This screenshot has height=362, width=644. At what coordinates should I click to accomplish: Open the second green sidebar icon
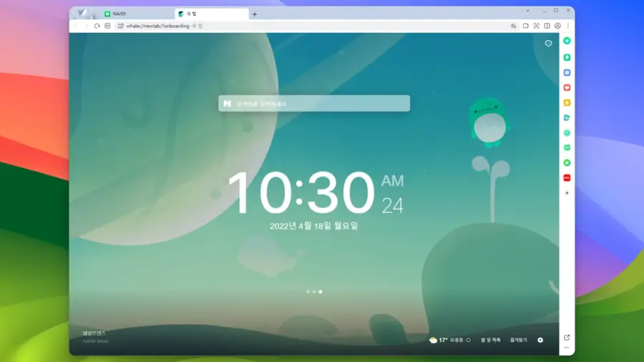click(x=567, y=57)
